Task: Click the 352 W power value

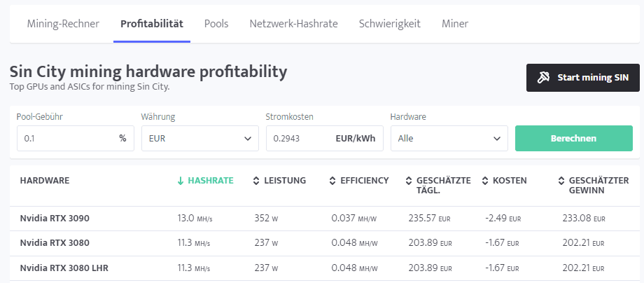Action: click(x=266, y=219)
